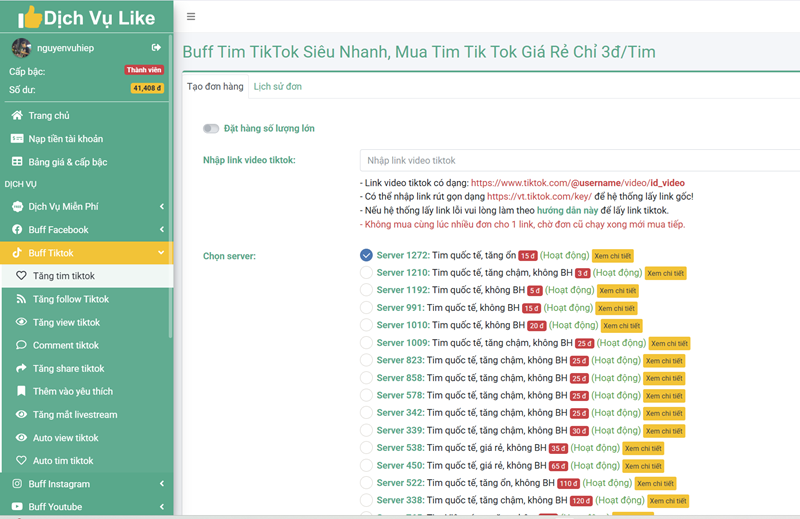Click Xem chi tiết for Server 522
The height and width of the screenshot is (519, 800).
click(x=656, y=483)
